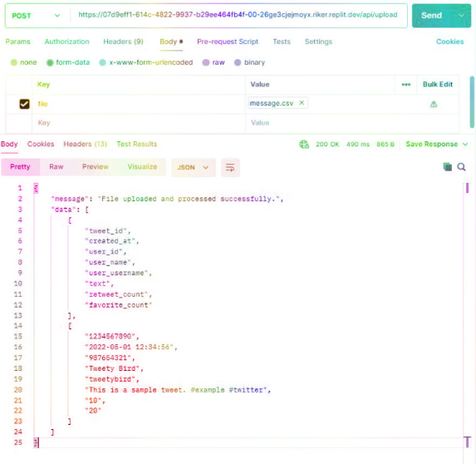The height and width of the screenshot is (464, 476).
Task: Click the warning triangle icon in file row
Action: 434,104
